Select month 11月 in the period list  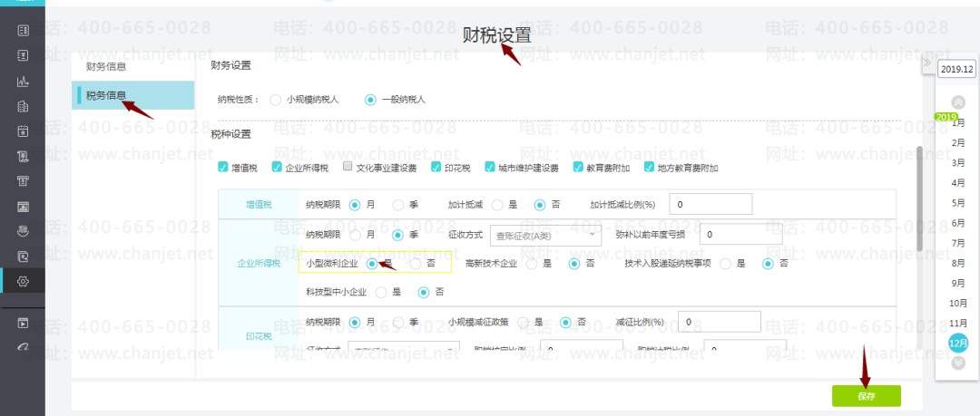click(958, 323)
